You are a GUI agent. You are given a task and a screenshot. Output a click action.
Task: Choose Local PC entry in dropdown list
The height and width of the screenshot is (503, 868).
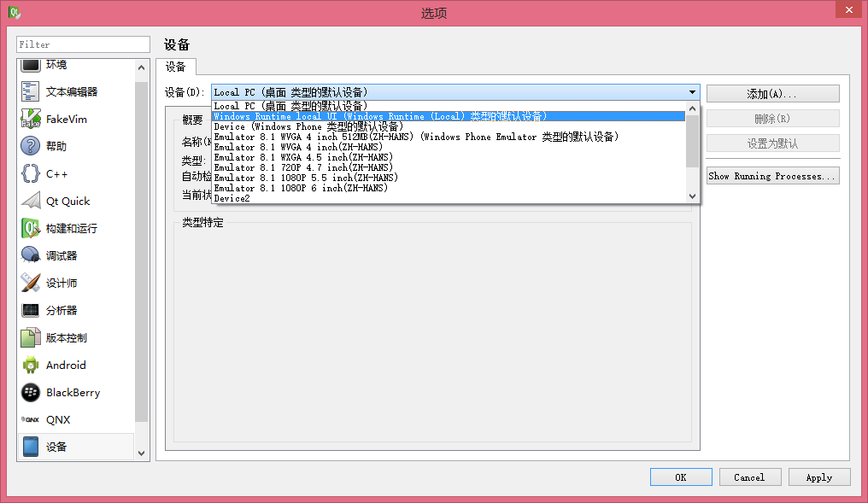pos(449,106)
